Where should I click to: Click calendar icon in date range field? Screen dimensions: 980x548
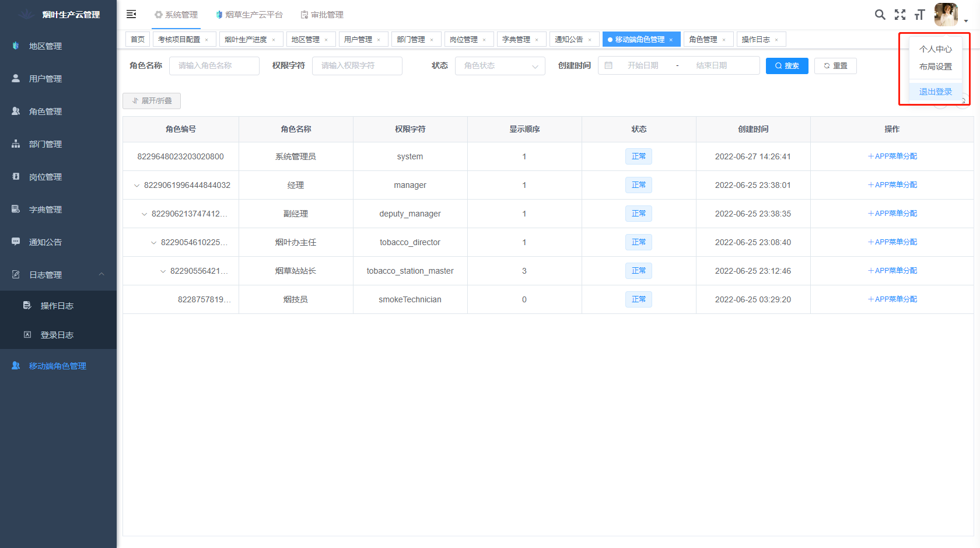coord(608,66)
